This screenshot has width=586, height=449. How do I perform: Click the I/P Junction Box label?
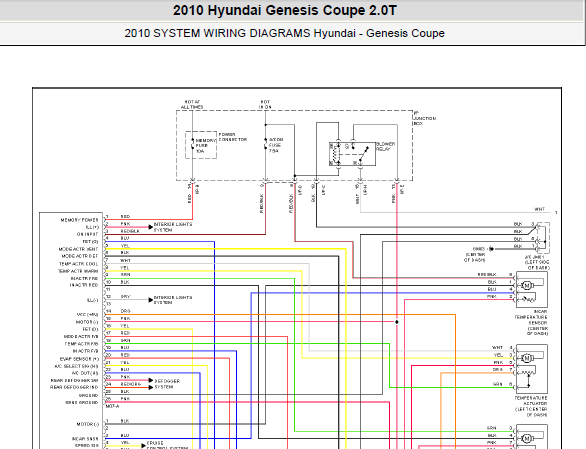pos(425,118)
